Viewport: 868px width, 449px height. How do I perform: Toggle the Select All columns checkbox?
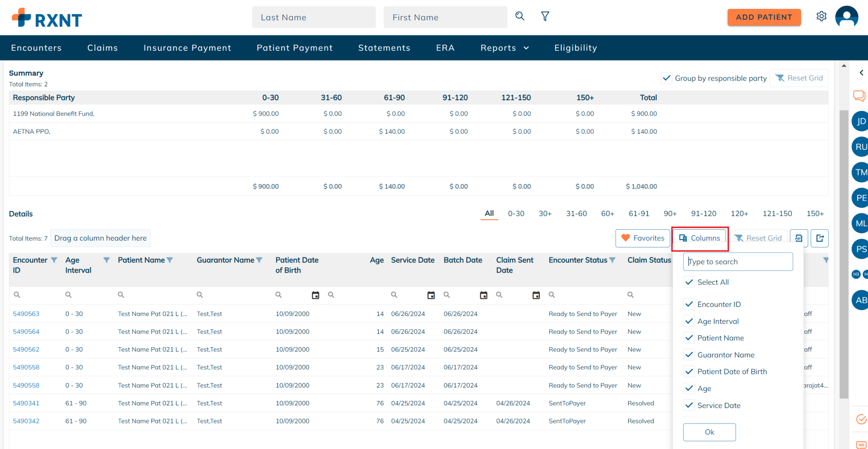click(x=689, y=282)
